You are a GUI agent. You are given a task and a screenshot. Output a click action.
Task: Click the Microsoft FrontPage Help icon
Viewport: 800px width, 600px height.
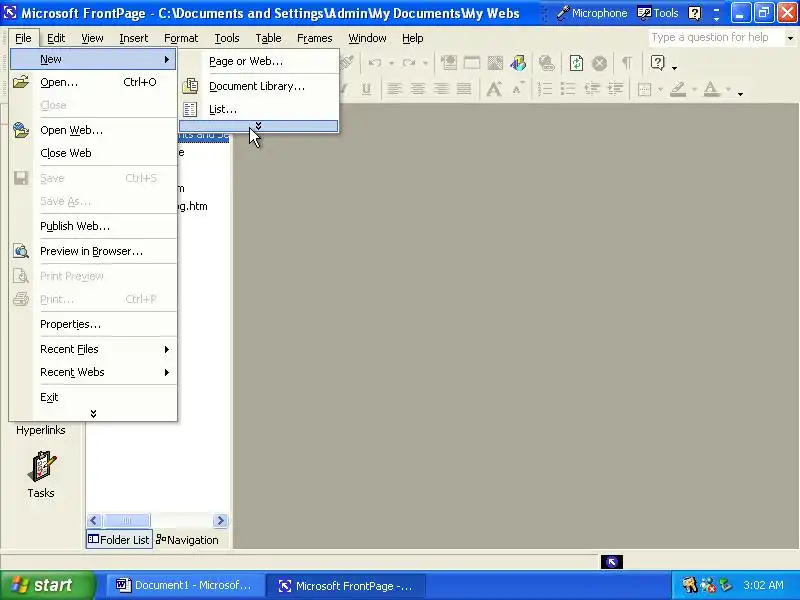658,63
